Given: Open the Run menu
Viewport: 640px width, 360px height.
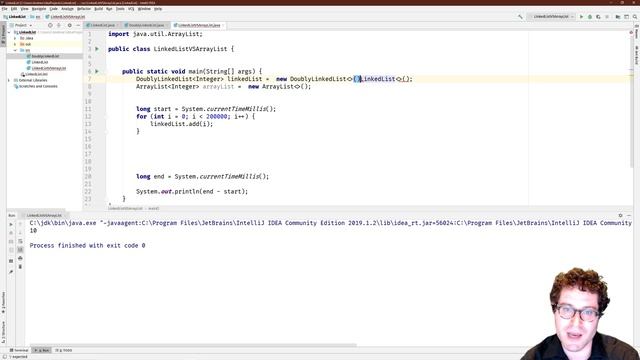Looking at the screenshot, I should [x=109, y=9].
